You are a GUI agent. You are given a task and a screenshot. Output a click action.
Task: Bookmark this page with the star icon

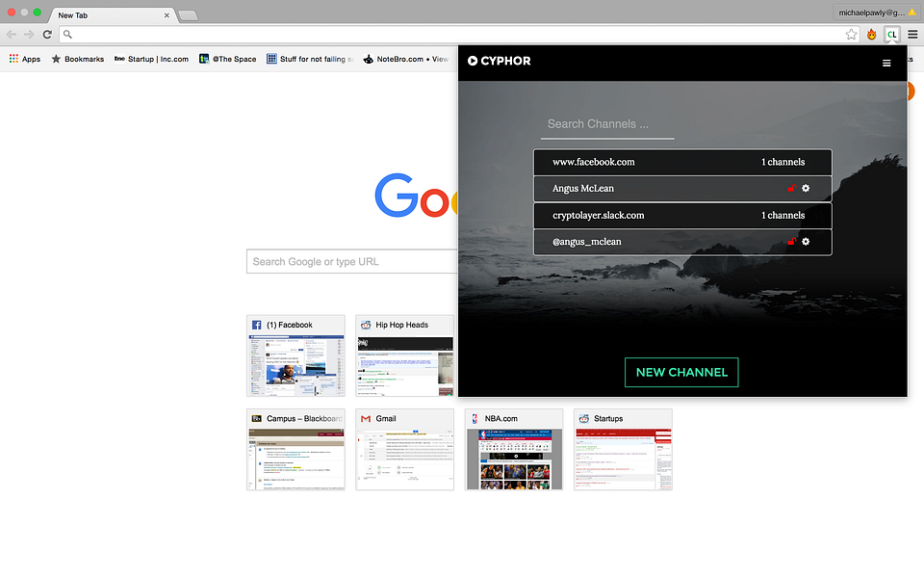851,35
